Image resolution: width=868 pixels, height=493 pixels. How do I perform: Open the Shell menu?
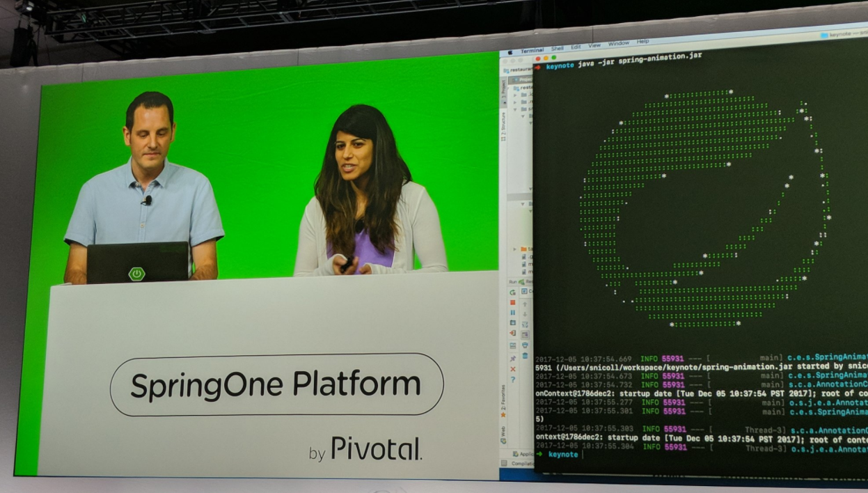(x=558, y=49)
